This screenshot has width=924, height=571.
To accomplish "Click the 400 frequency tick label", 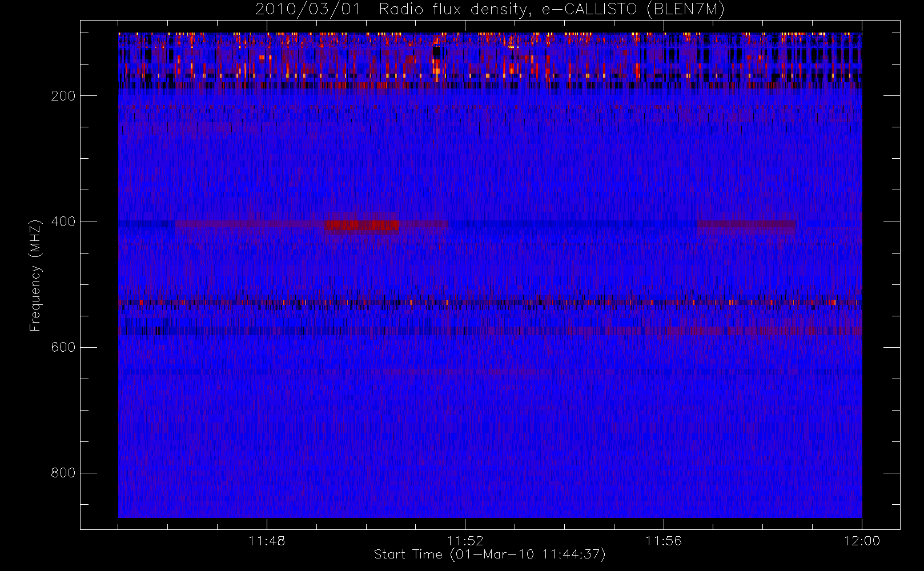I will [x=63, y=222].
